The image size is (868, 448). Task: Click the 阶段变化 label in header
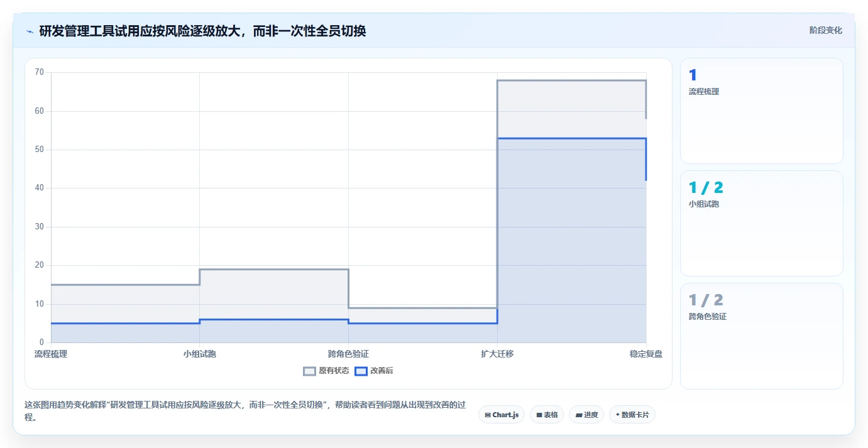click(x=825, y=30)
